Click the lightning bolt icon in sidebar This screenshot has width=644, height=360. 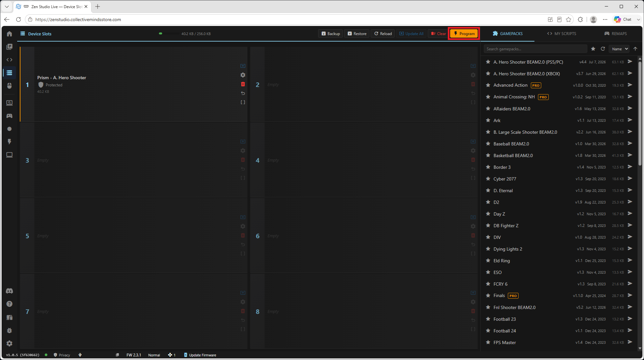coord(9,142)
